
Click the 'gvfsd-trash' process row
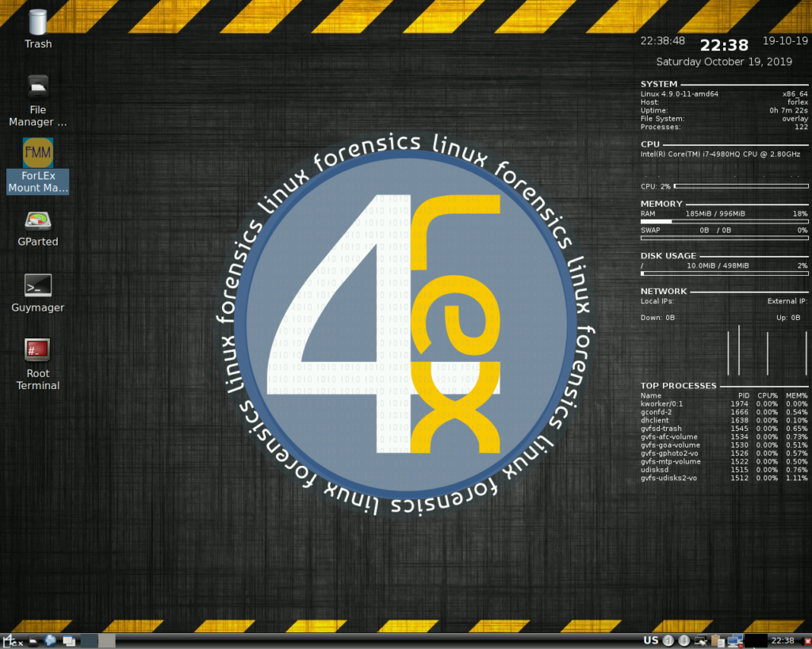tap(724, 429)
